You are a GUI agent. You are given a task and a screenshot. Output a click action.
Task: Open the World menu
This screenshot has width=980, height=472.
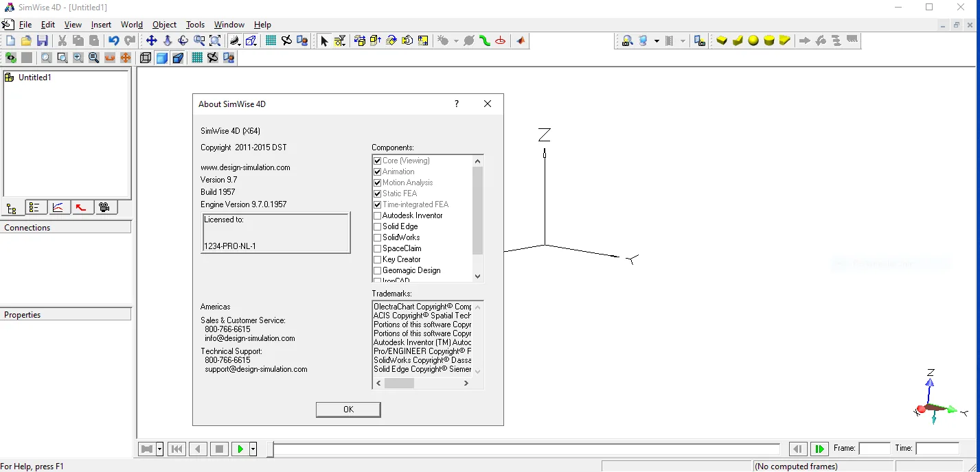tap(132, 25)
